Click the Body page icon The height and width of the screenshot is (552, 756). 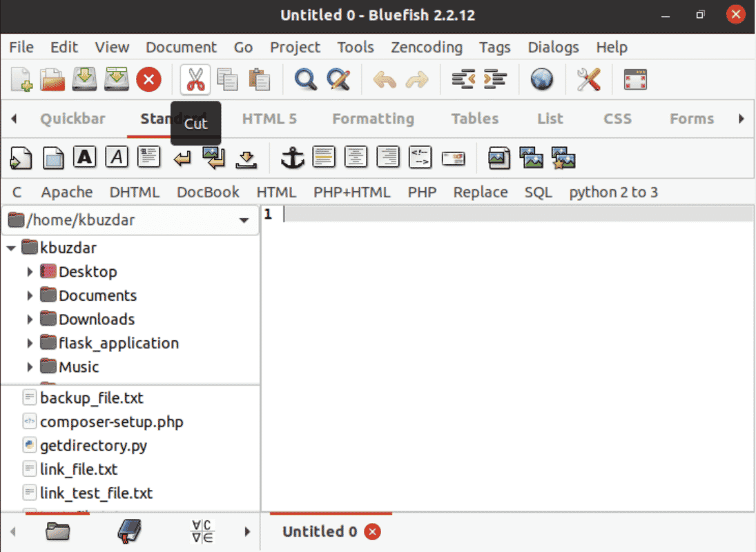pos(53,158)
